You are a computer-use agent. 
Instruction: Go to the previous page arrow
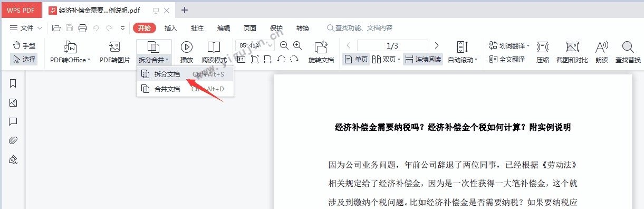(349, 45)
